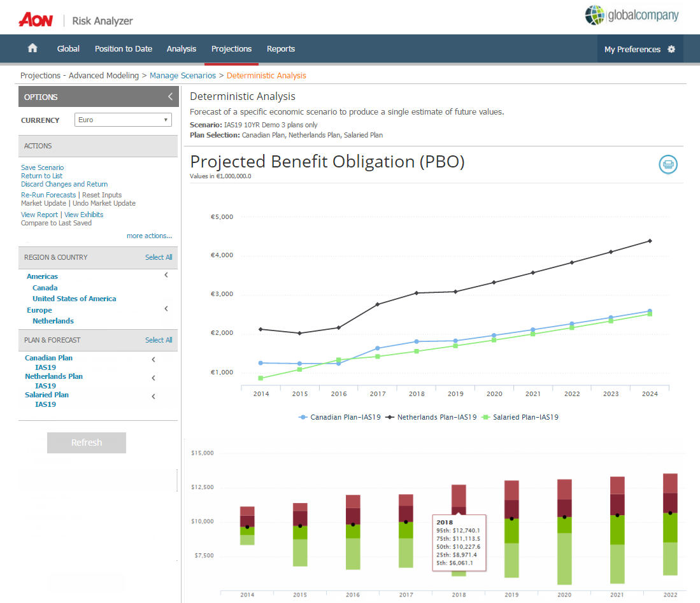Open My Preferences gear settings
The height and width of the screenshot is (603, 700).
point(671,49)
